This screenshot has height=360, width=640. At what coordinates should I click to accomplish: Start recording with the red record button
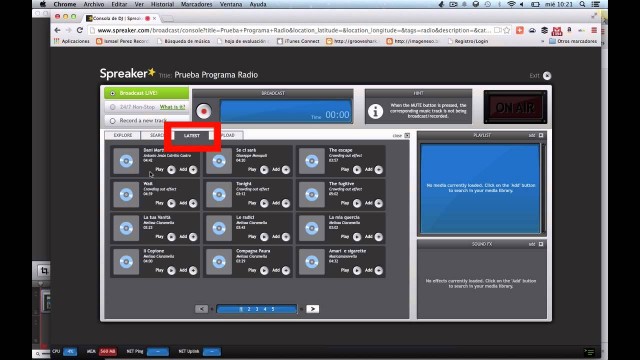pos(204,111)
